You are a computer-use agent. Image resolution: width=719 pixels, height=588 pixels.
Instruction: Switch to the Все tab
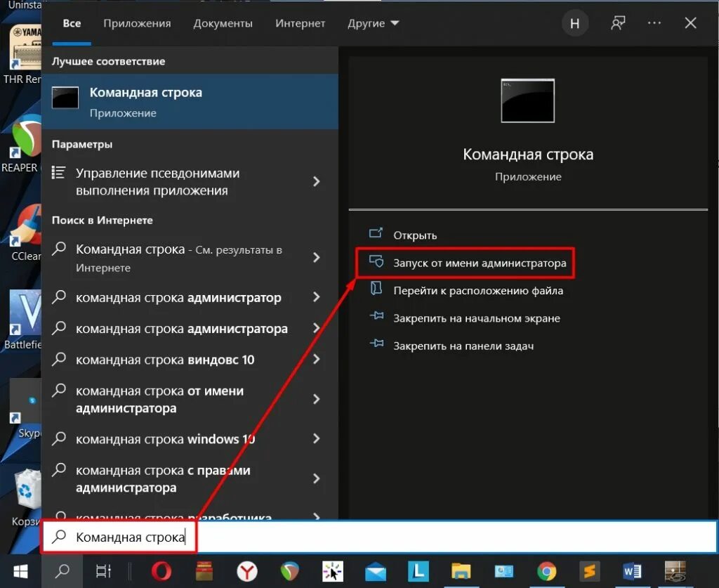72,23
